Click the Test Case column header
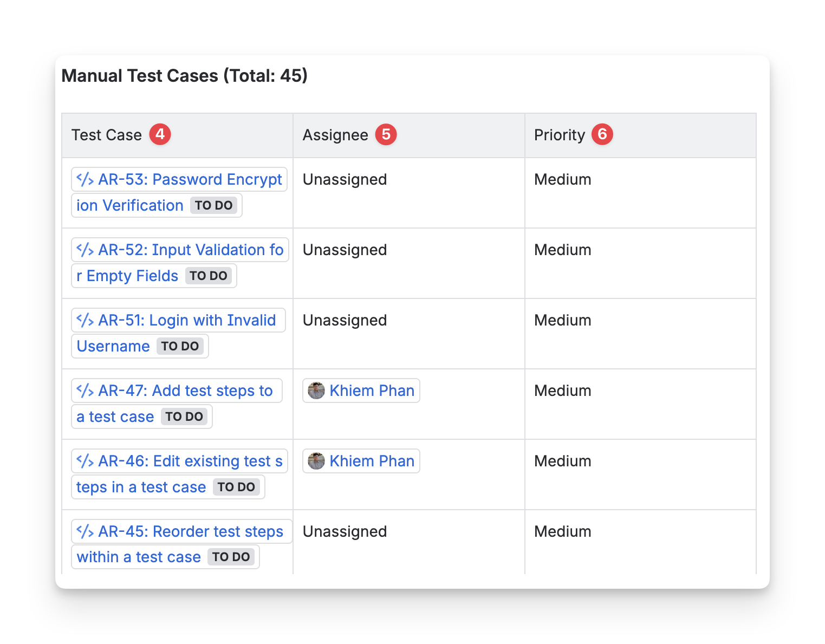This screenshot has height=644, width=825. pos(107,135)
